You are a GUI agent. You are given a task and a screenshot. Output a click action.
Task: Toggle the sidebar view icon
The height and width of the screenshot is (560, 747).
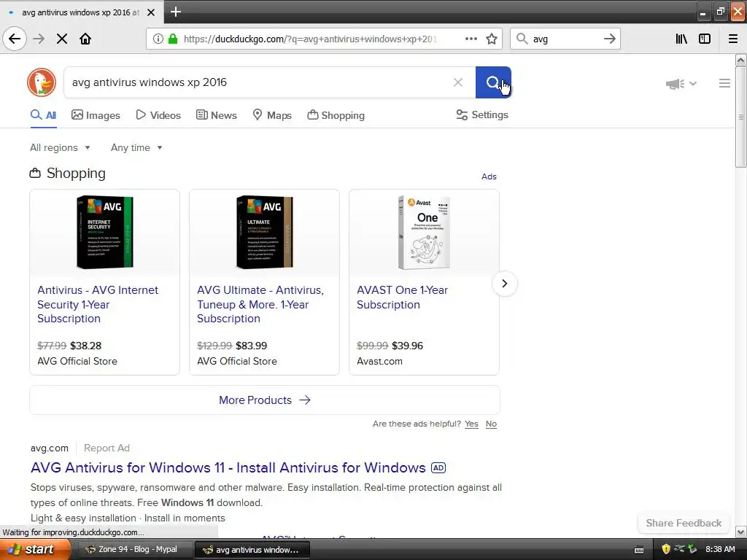pyautogui.click(x=705, y=39)
